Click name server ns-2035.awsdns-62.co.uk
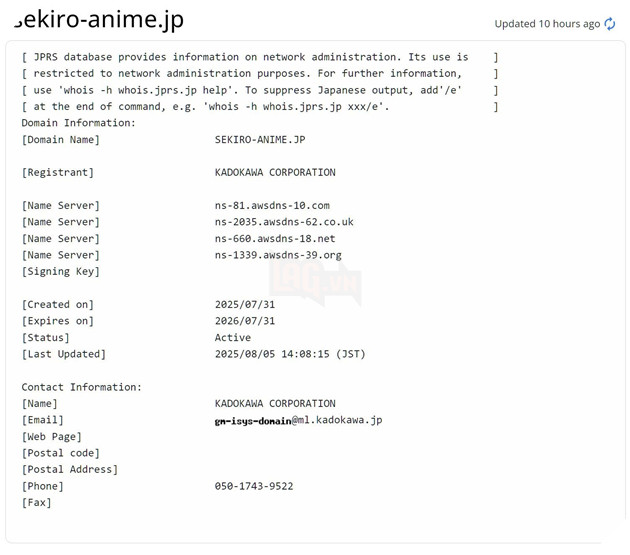 (x=284, y=222)
